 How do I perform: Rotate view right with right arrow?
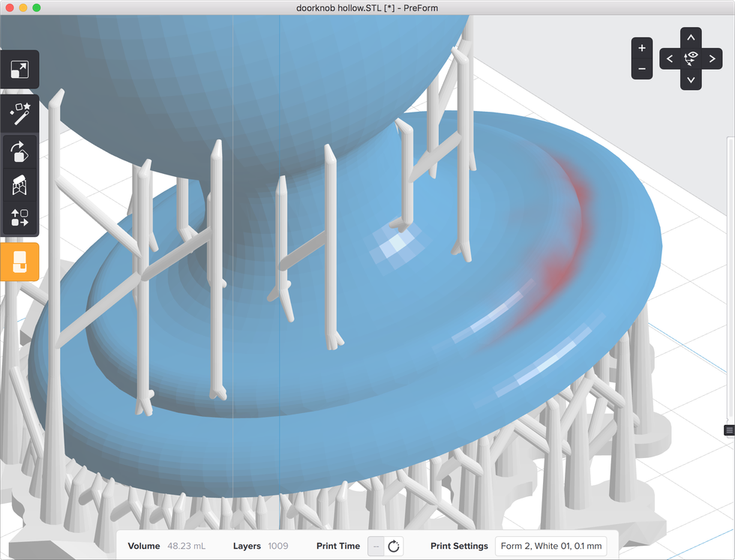click(712, 58)
